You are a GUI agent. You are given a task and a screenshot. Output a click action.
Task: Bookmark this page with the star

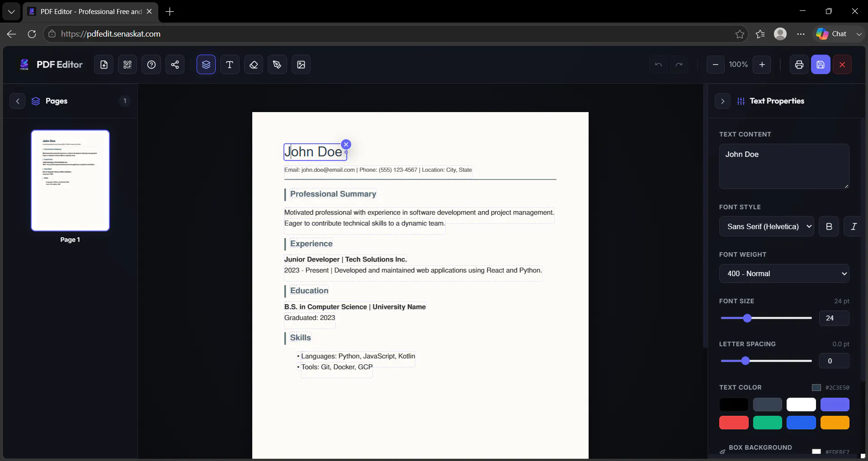click(740, 34)
